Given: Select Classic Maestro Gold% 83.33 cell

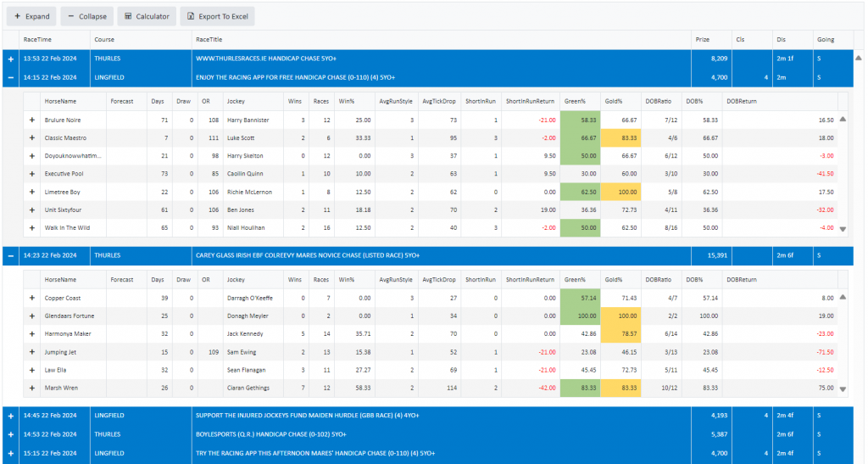Looking at the screenshot, I should [x=620, y=138].
